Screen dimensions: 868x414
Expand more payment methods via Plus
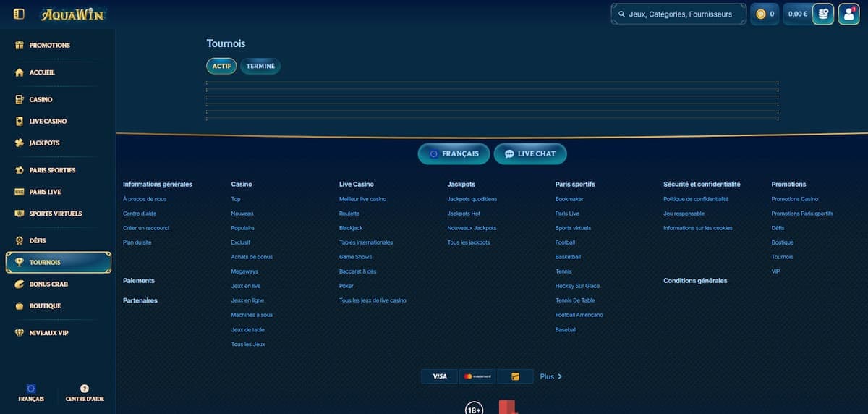tap(550, 376)
